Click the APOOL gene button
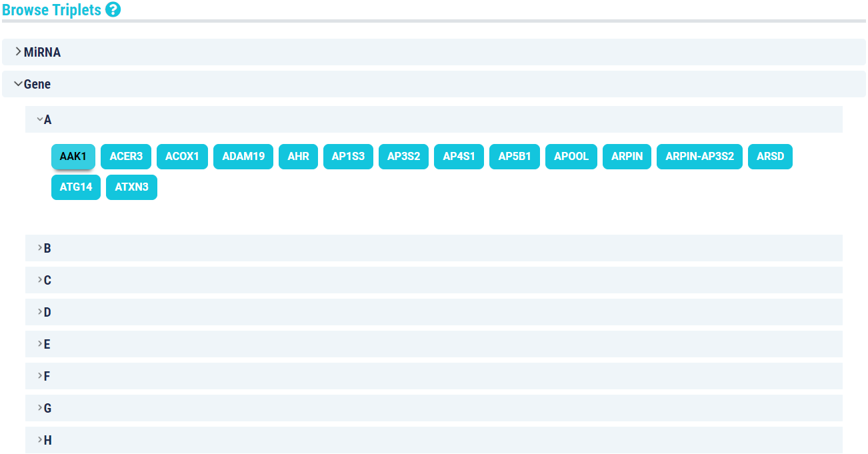 click(571, 157)
